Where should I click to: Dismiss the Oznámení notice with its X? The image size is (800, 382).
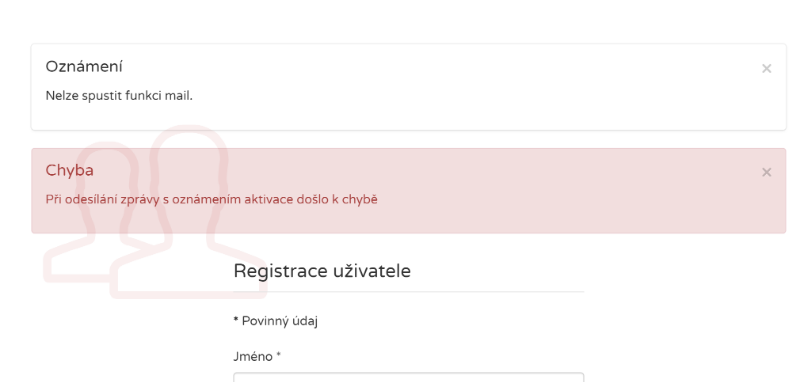[x=766, y=68]
